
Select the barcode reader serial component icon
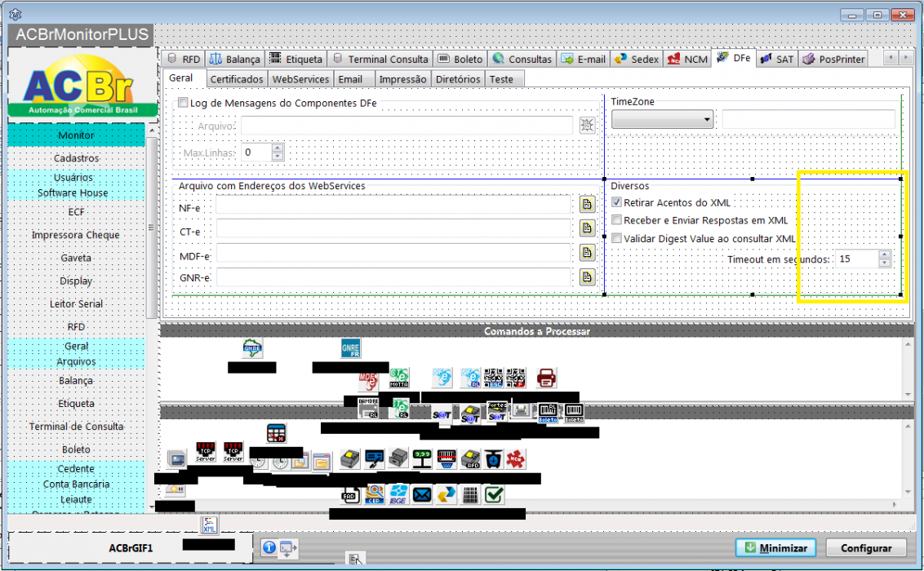tap(446, 458)
